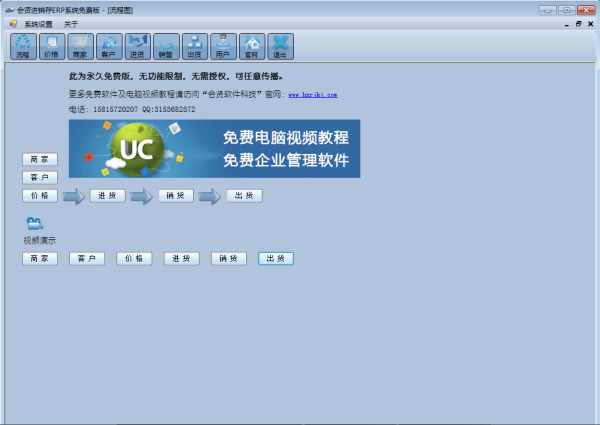Open the 价格 price toolbar icon
Screen dimensions: 600x425
tap(52, 46)
